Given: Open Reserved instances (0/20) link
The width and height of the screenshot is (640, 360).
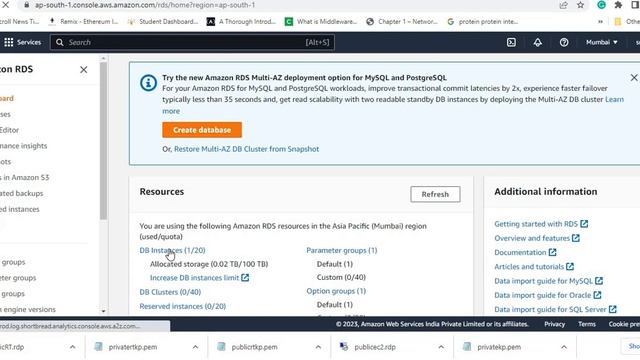Looking at the screenshot, I should coord(182,306).
